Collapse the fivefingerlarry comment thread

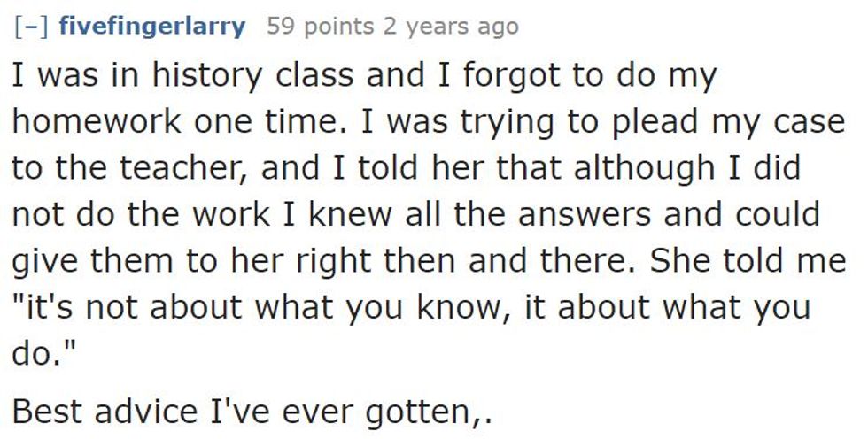click(x=32, y=27)
